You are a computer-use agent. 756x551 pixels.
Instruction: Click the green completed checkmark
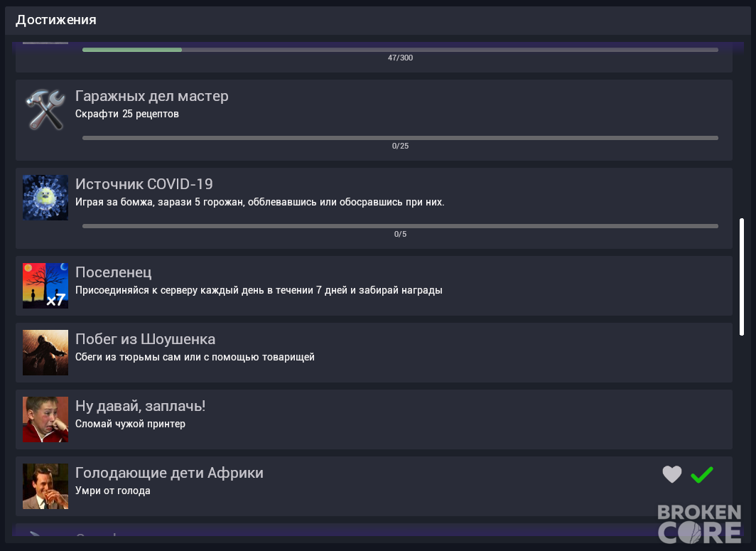[702, 475]
